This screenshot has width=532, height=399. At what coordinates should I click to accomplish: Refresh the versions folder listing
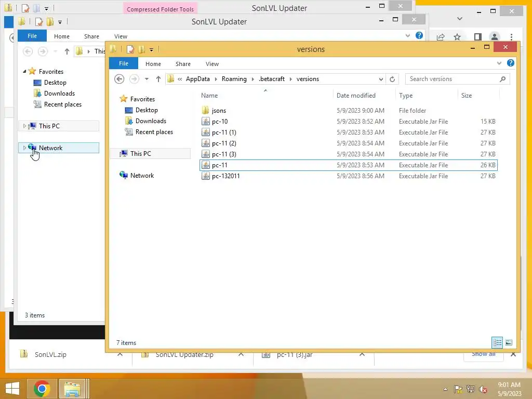392,79
